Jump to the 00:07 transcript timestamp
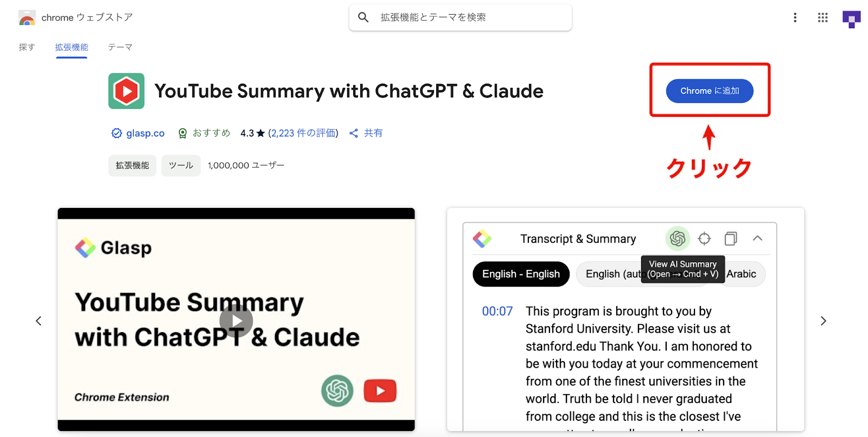Image resolution: width=868 pixels, height=437 pixels. coord(497,311)
